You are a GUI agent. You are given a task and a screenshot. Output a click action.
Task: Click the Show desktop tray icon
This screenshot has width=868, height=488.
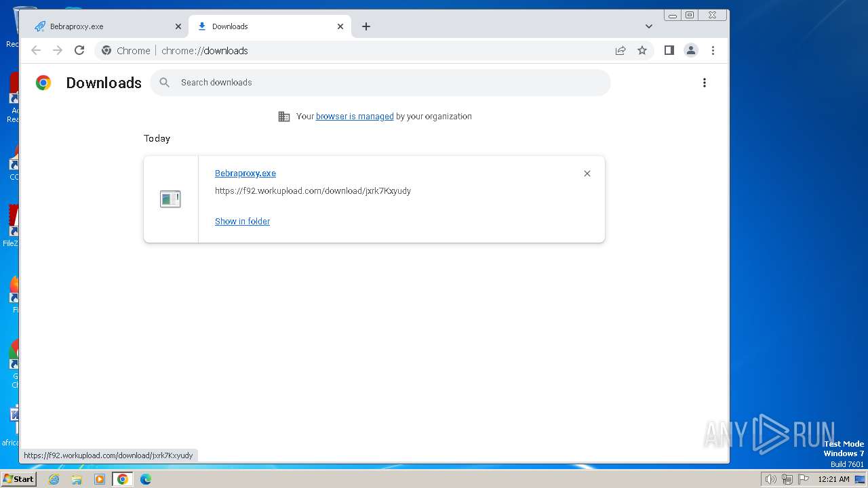tap(860, 479)
